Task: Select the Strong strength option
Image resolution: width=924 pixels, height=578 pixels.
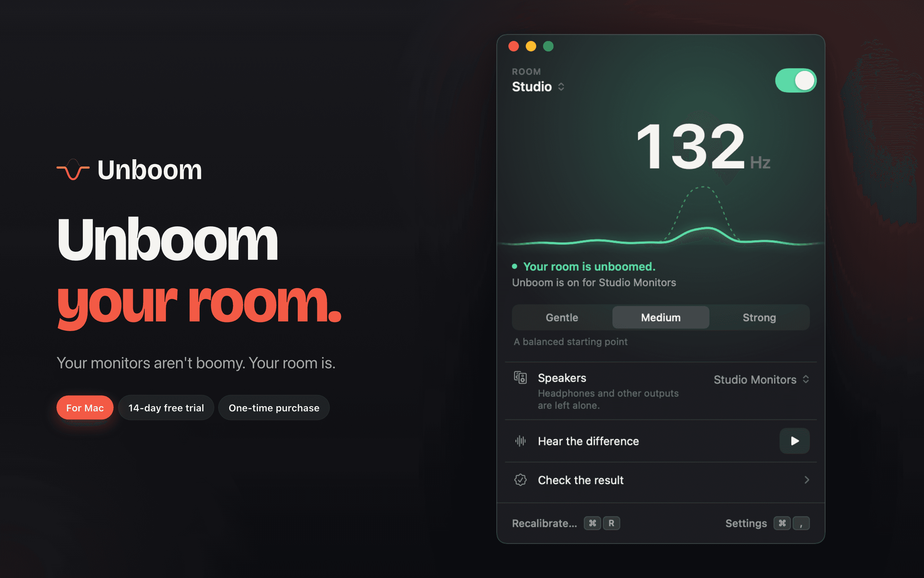Action: [x=759, y=317]
